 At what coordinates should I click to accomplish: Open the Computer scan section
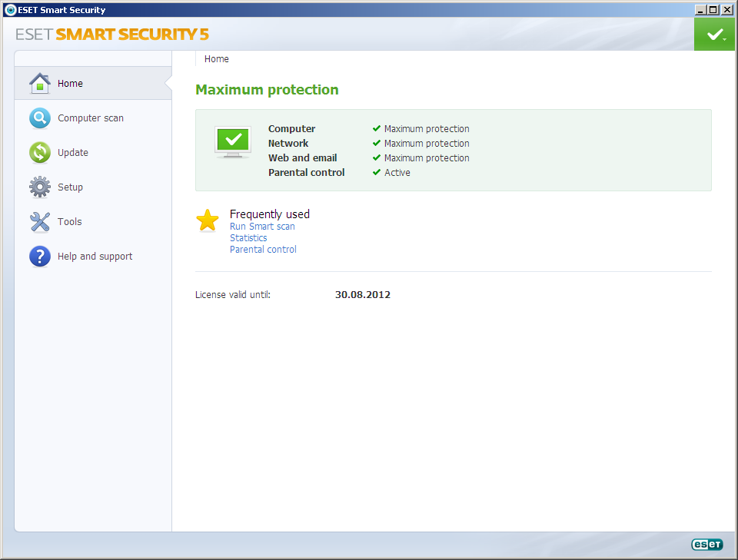(x=91, y=118)
